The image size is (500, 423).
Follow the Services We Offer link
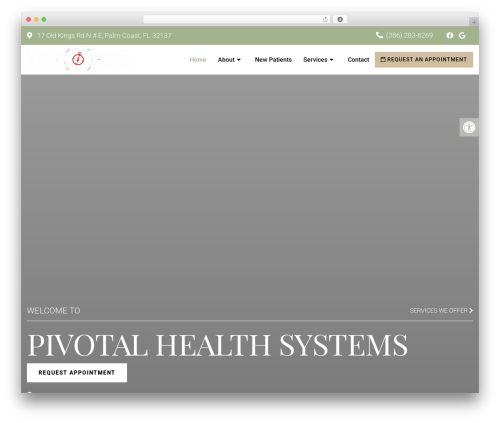coord(441,310)
